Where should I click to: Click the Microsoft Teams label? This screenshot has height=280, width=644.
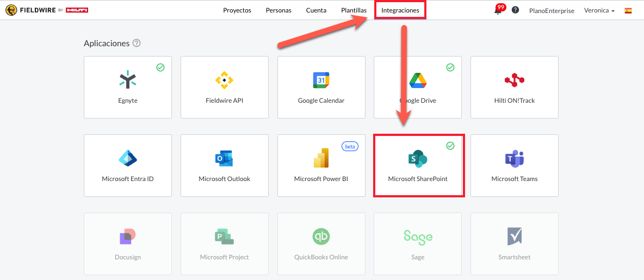click(x=514, y=179)
